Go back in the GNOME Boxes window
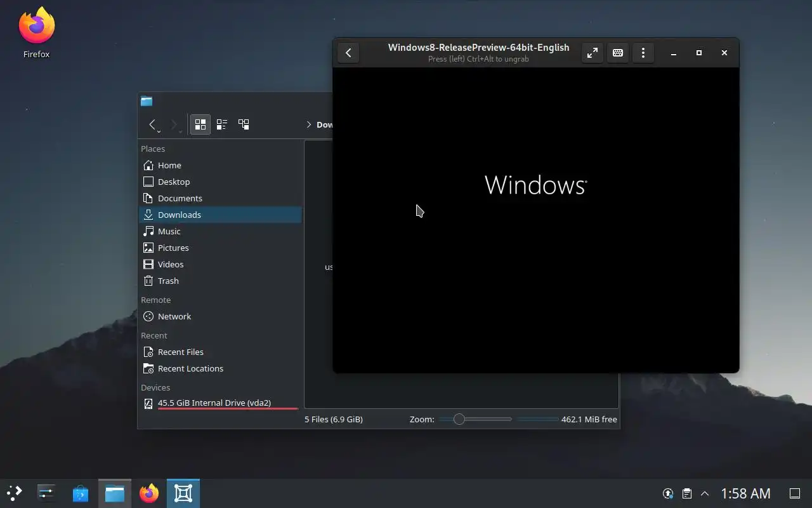The image size is (812, 508). 348,53
